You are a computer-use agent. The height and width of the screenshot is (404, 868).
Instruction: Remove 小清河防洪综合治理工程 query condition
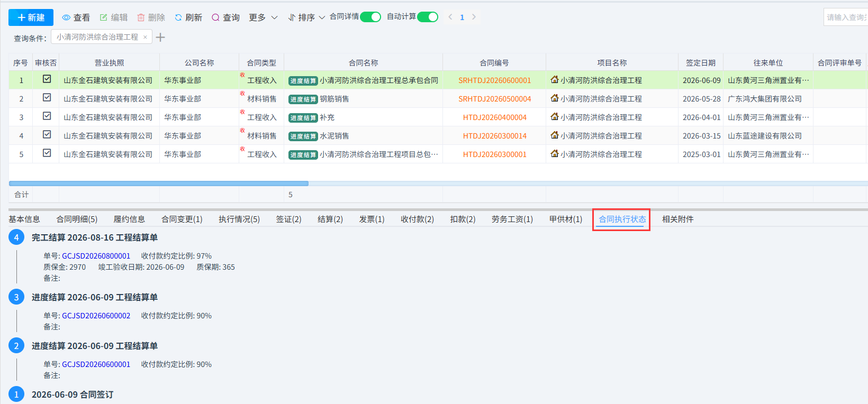(145, 37)
